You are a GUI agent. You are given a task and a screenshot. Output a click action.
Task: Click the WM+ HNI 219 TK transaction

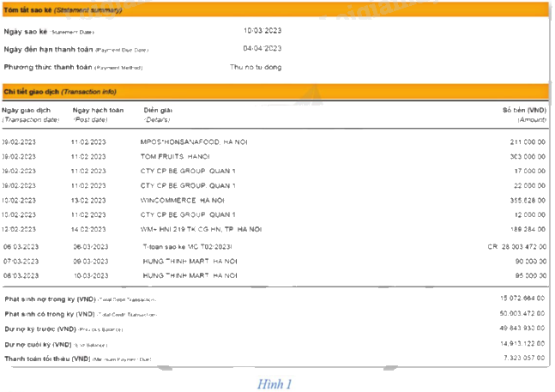[x=202, y=230]
